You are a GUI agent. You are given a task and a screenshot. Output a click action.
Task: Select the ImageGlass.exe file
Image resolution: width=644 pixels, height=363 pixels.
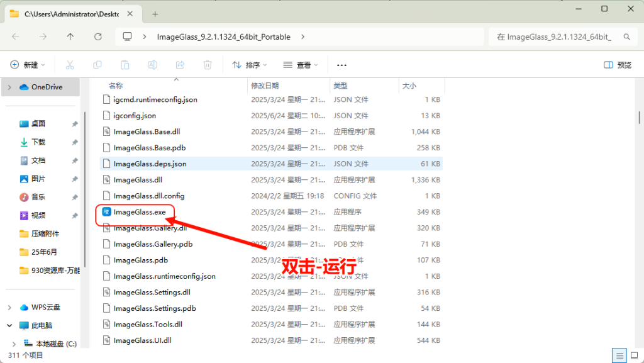click(140, 212)
